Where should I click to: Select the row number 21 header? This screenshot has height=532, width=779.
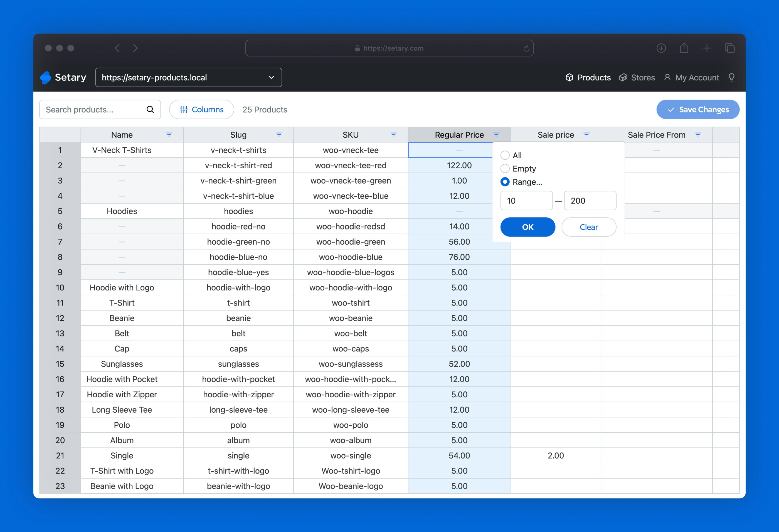point(60,455)
